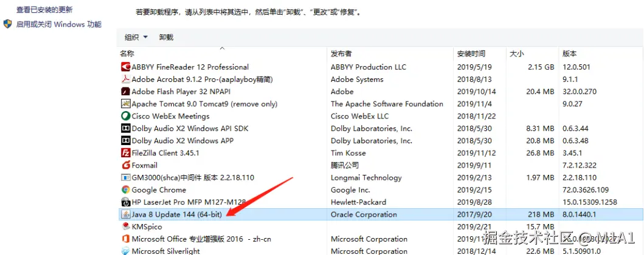Screen dimensions: 644x255
Task: Click the shield icon for Windows features
Action: 7,24
